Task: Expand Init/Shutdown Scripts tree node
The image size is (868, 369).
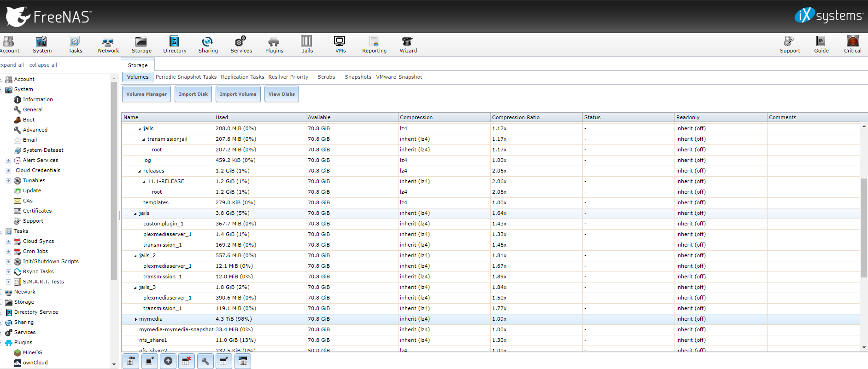Action: pos(8,261)
